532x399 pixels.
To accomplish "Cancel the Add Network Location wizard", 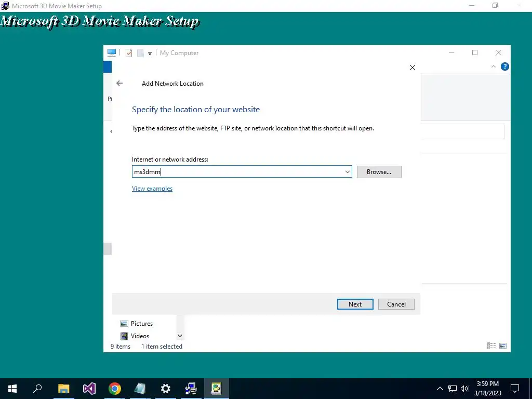I will (396, 304).
